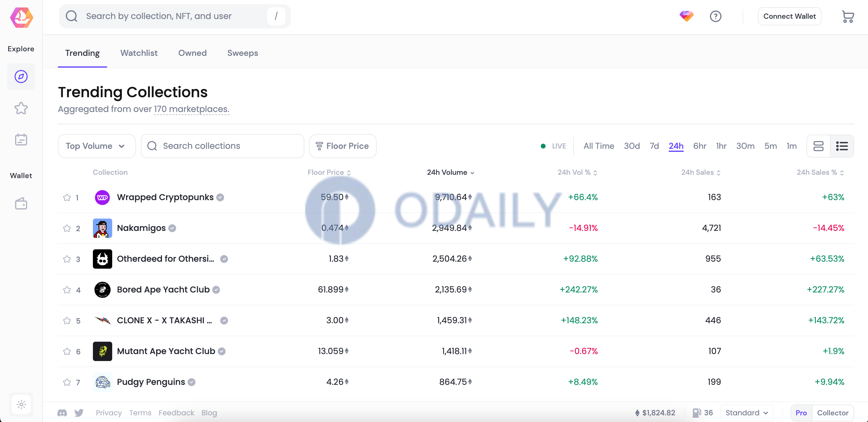Click the global search field
Image resolution: width=868 pixels, height=422 pixels.
pos(175,16)
